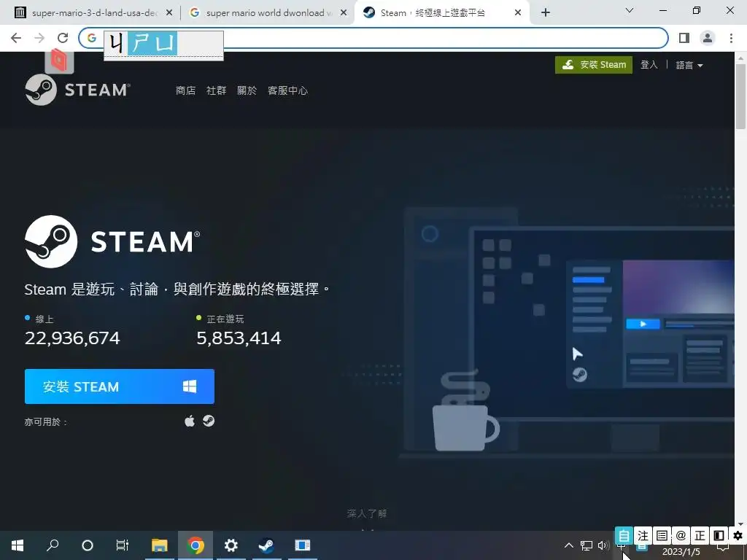
Task: Click the 2023/1/5 date in the taskbar
Action: point(681,552)
